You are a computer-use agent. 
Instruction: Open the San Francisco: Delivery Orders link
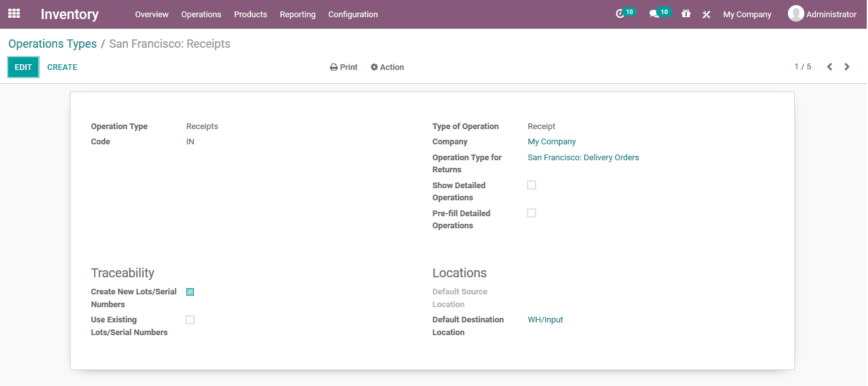coord(583,157)
